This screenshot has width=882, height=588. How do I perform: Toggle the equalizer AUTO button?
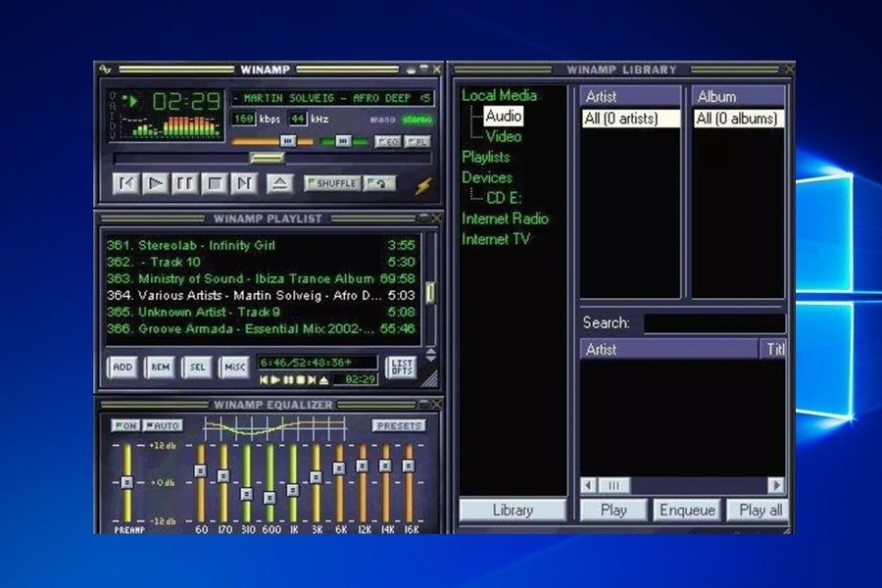tap(163, 426)
